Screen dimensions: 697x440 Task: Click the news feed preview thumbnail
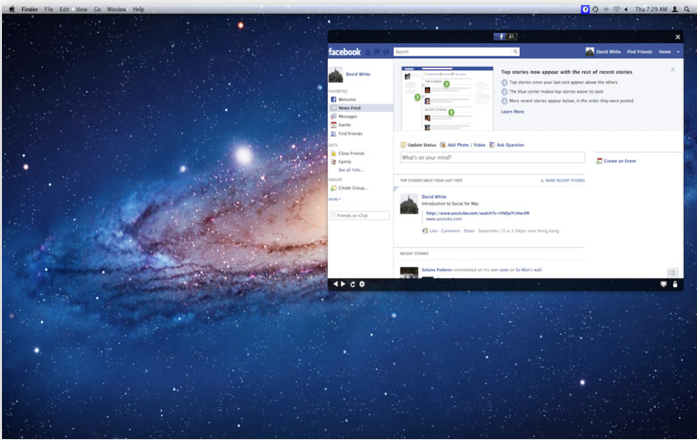(447, 98)
